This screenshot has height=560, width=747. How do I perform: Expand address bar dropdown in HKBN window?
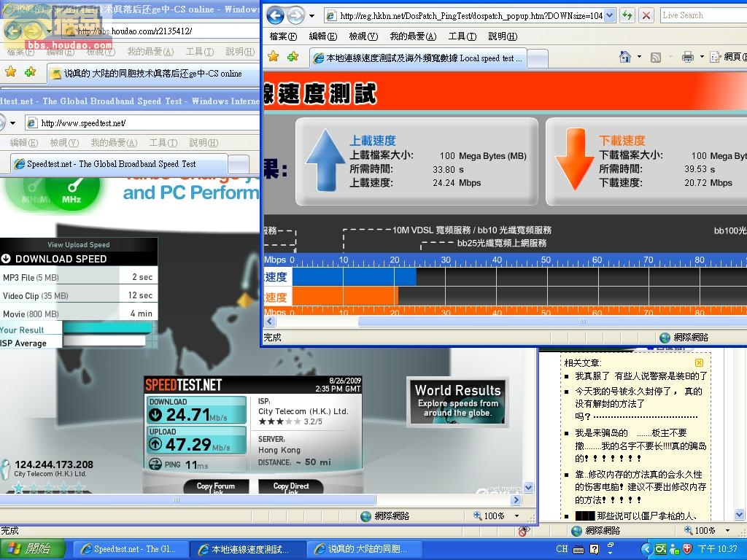610,15
